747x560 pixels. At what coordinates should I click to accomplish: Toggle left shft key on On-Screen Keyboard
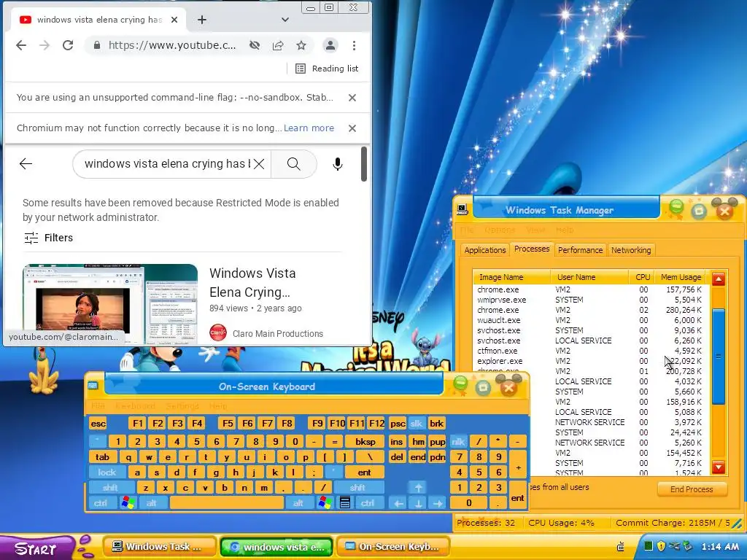(110, 488)
